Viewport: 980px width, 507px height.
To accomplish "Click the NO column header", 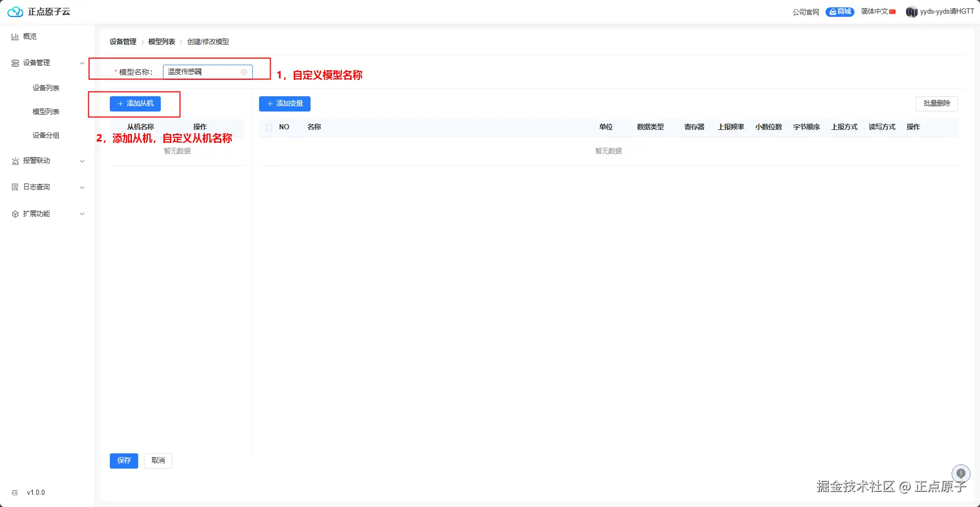I will pos(284,127).
